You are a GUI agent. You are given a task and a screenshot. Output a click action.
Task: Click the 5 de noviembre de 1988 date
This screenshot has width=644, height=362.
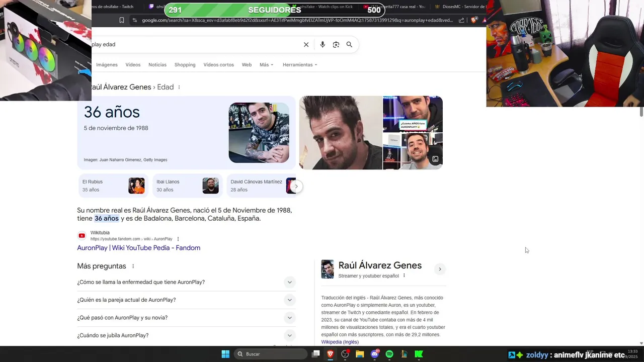click(116, 128)
